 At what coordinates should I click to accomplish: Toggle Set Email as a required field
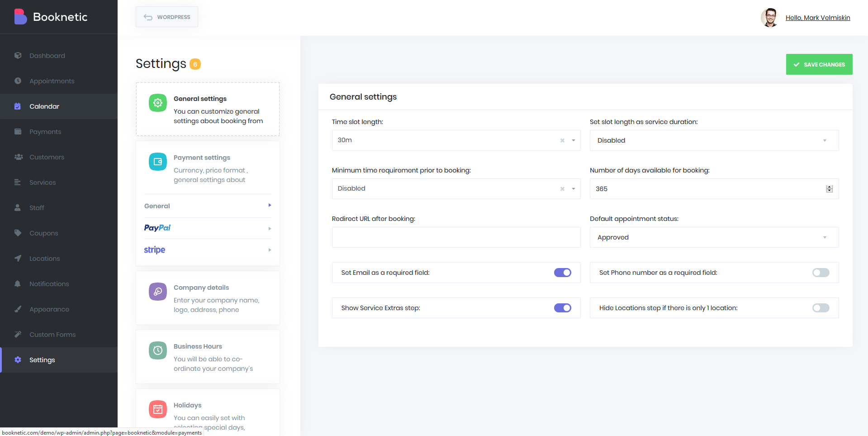tap(563, 273)
